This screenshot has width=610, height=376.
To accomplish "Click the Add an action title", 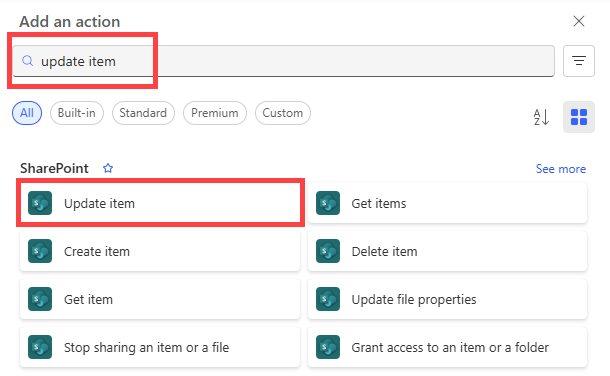I will click(70, 21).
